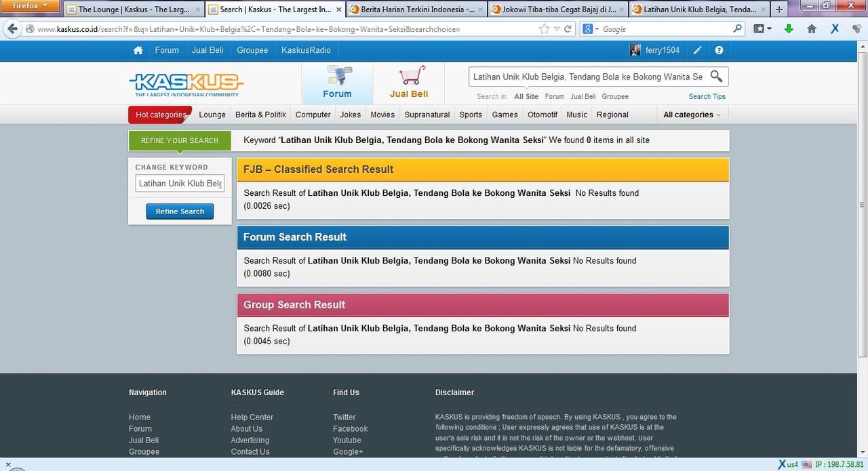
Task: Open the Lounge category
Action: (x=212, y=115)
